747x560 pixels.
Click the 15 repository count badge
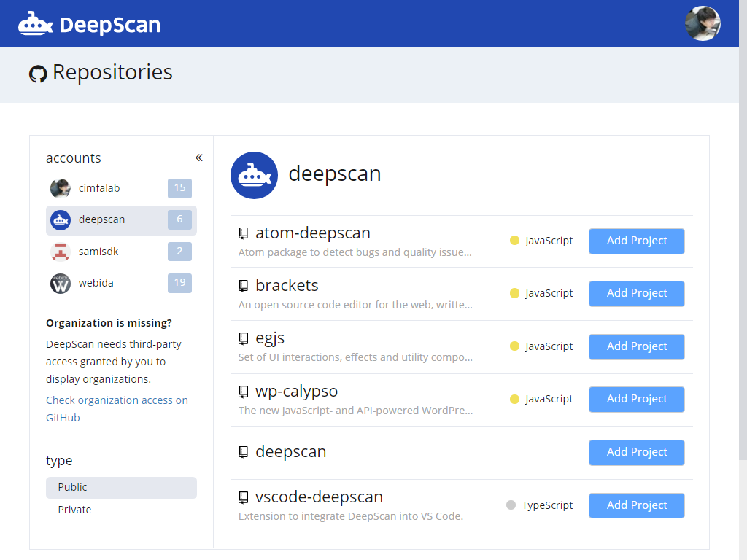179,188
